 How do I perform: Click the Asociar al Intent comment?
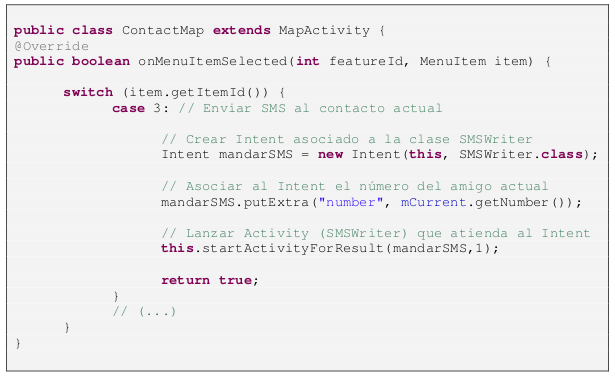point(355,186)
